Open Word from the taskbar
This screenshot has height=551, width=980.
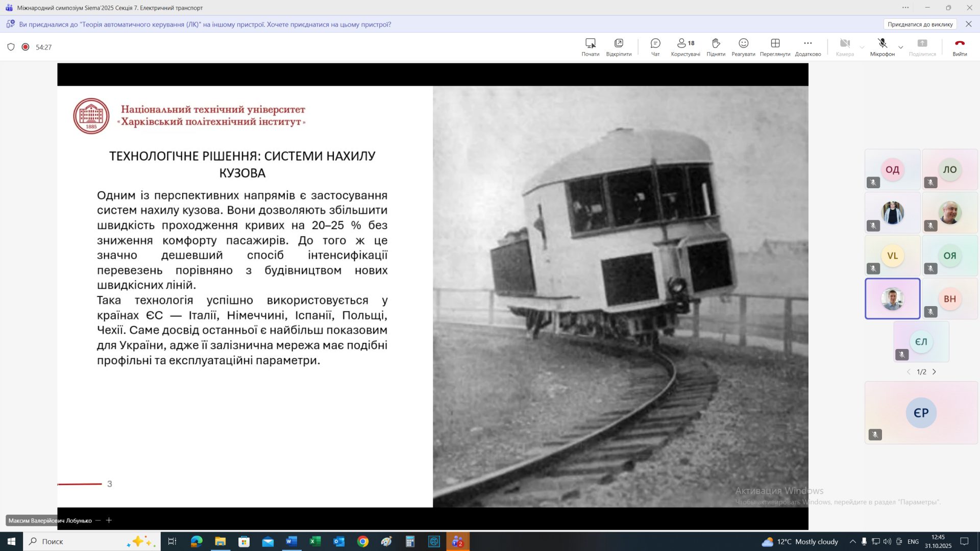[291, 541]
